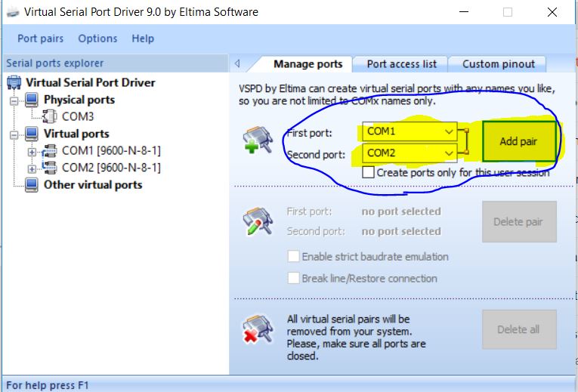Image resolution: width=578 pixels, height=392 pixels.
Task: Select COM2 [9600-N-8-1] in the tree
Action: [x=111, y=168]
